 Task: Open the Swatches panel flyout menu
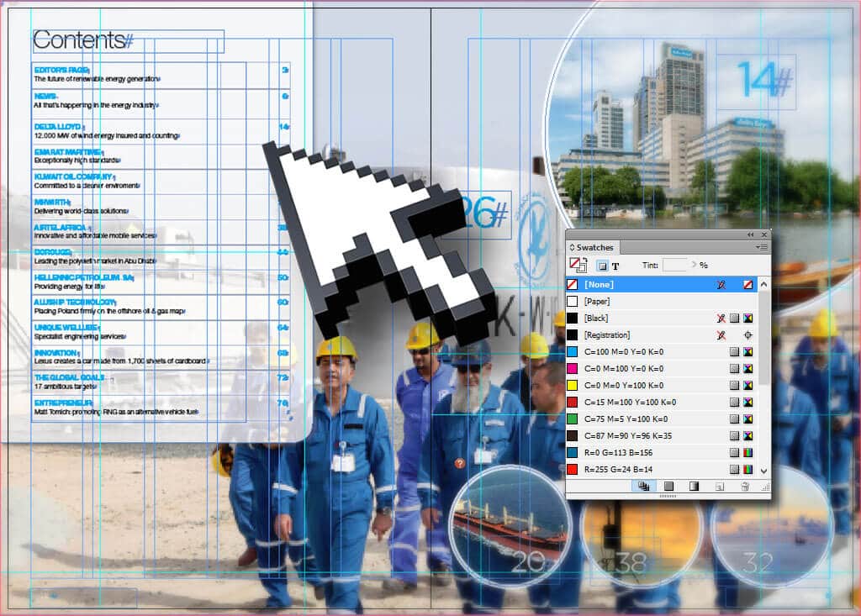pyautogui.click(x=762, y=247)
